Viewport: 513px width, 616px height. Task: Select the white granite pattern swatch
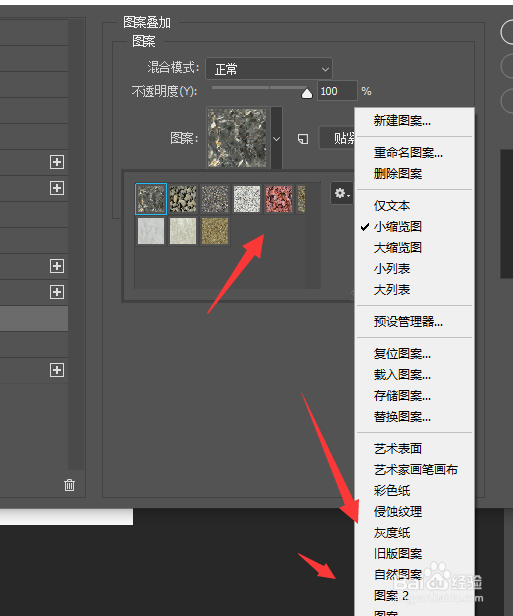pyautogui.click(x=247, y=199)
